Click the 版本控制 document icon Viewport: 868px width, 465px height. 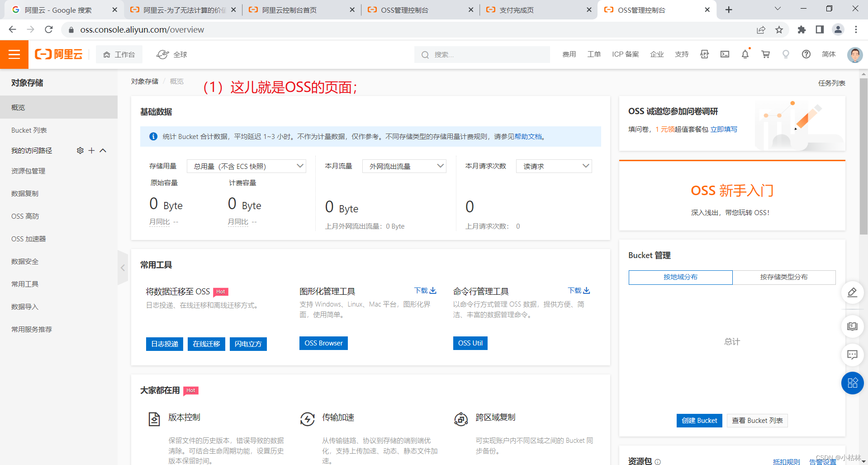tap(154, 419)
